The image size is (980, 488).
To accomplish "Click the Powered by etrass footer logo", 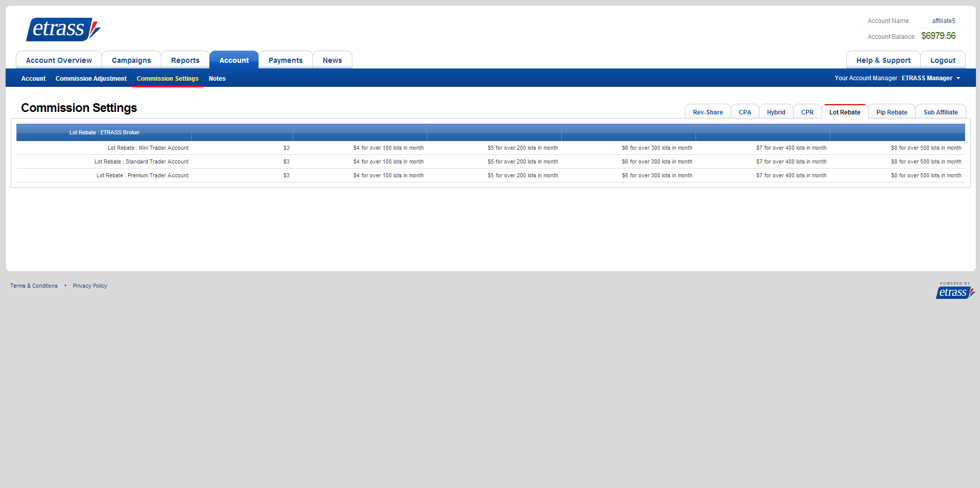I will (x=954, y=291).
